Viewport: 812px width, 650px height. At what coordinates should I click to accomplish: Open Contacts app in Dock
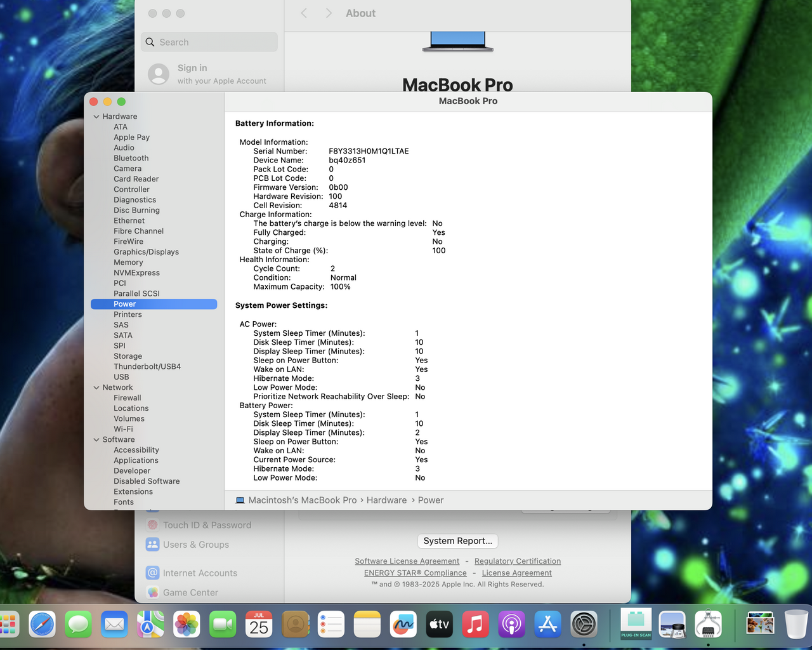tap(295, 625)
